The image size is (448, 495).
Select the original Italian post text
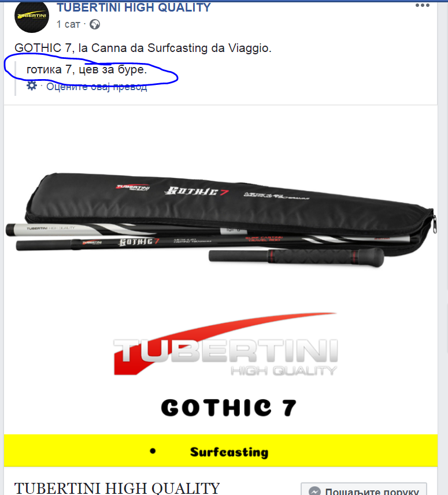pos(143,48)
